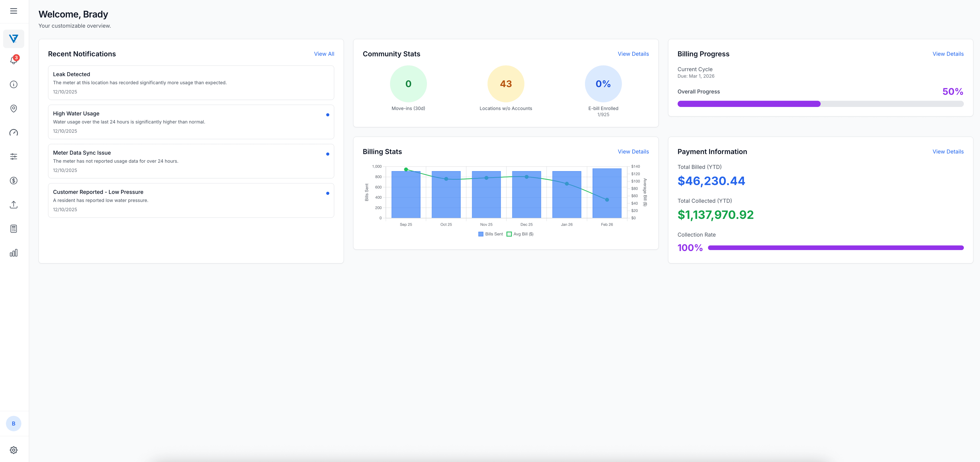Click the Overall Progress bar
This screenshot has height=462, width=980.
point(820,103)
